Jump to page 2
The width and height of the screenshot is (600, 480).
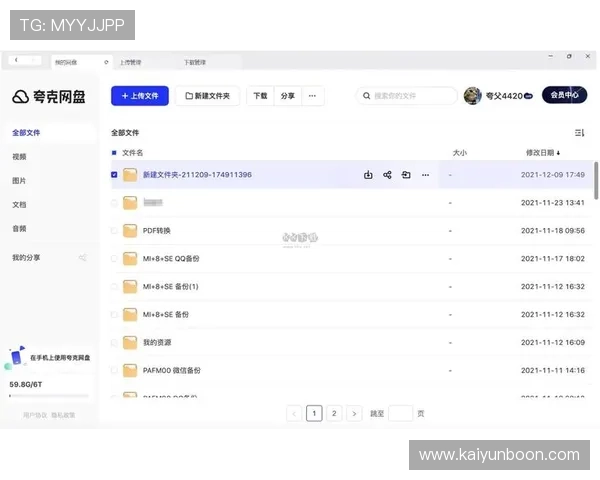point(334,413)
